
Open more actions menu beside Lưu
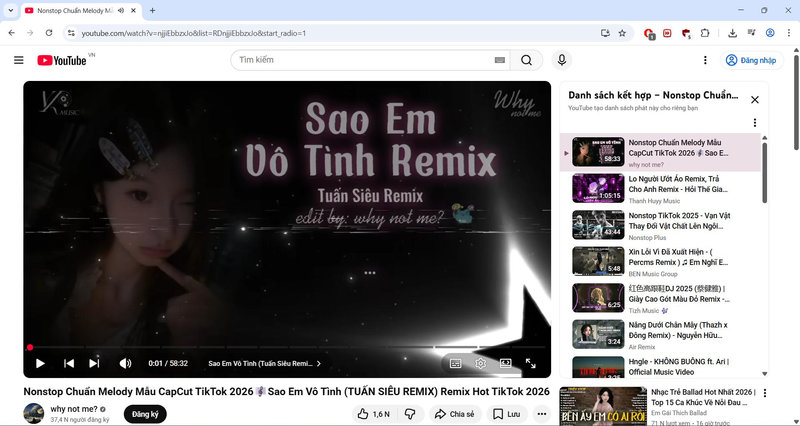click(x=542, y=414)
